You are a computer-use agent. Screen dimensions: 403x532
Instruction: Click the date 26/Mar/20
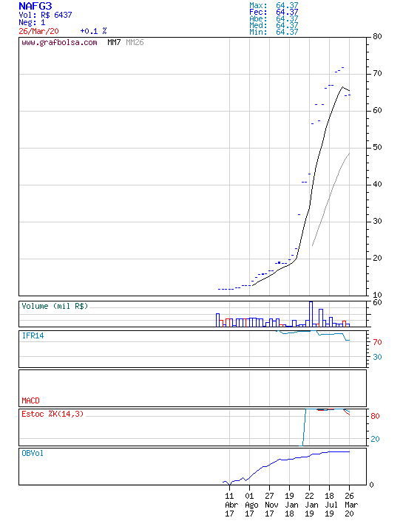pos(38,31)
